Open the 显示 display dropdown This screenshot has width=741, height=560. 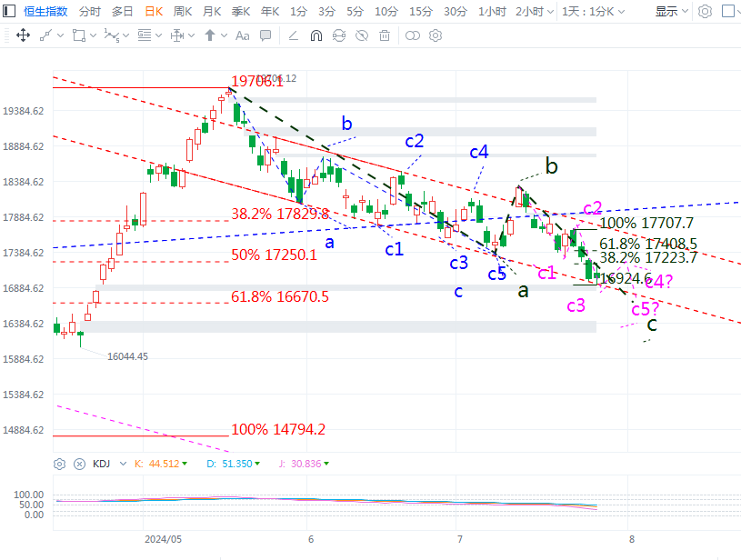click(x=672, y=11)
